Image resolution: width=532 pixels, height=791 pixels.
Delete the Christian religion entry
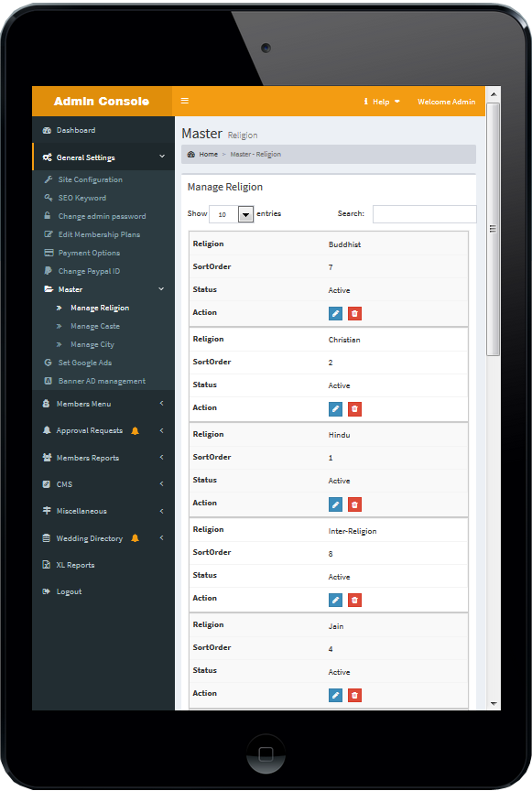tap(355, 408)
